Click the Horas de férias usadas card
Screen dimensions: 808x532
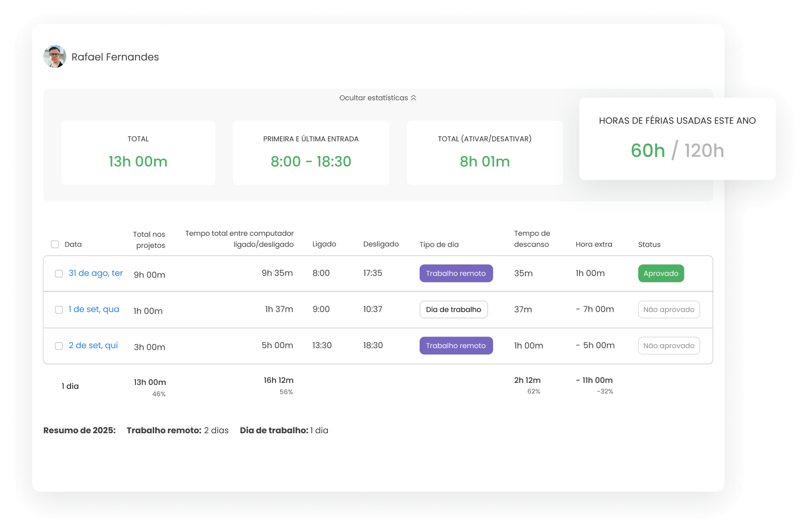(x=677, y=139)
